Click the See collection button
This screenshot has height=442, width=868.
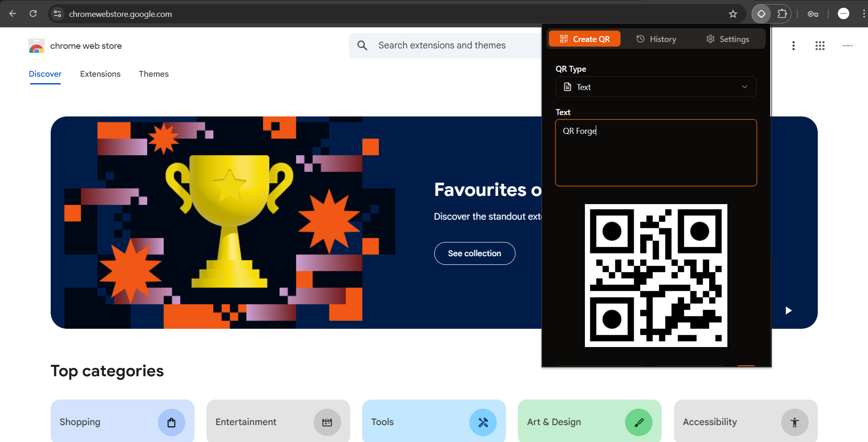(474, 253)
